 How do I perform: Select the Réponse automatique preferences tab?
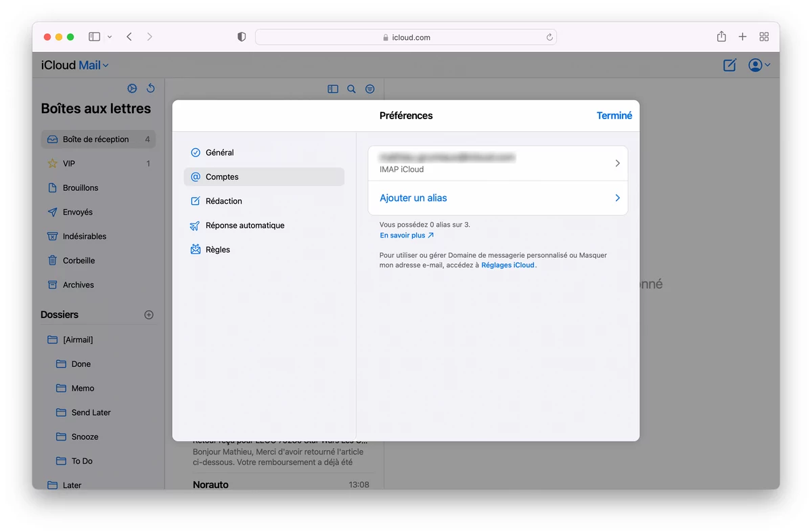(x=264, y=226)
